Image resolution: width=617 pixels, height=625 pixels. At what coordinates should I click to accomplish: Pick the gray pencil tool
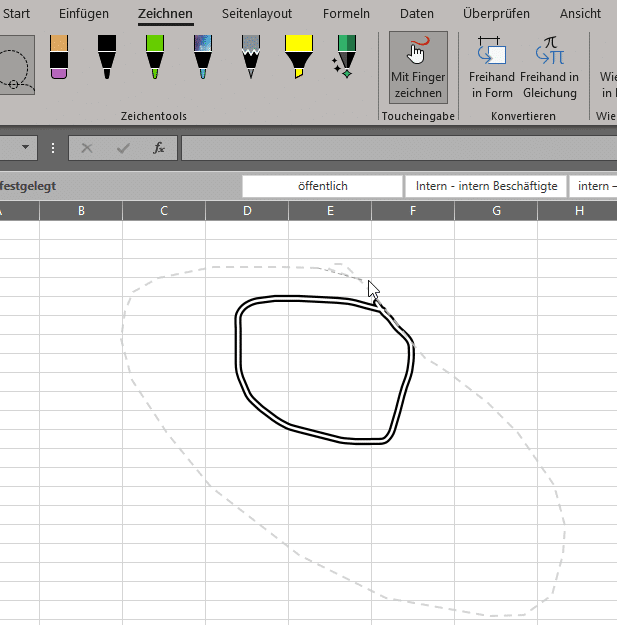pos(250,57)
